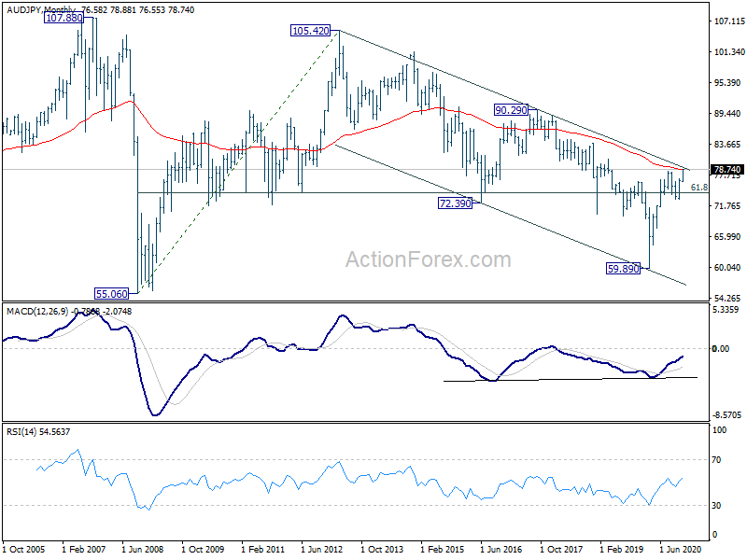Image resolution: width=747 pixels, height=560 pixels.
Task: Click the 1 Jun 2012 date label
Action: (322, 550)
